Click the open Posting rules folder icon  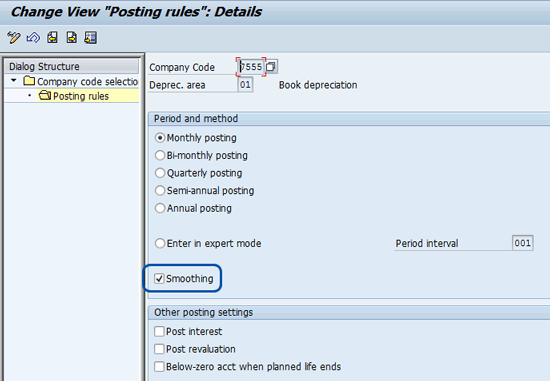(x=45, y=95)
